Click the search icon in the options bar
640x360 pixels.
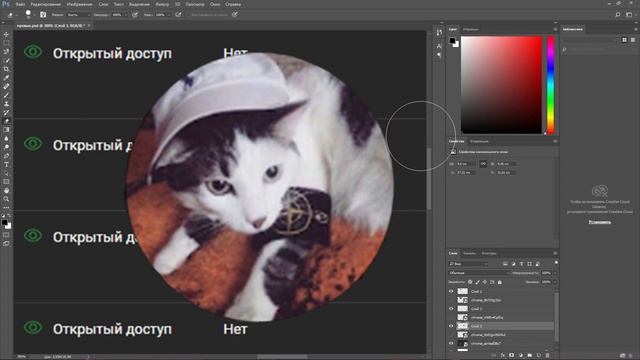618,15
